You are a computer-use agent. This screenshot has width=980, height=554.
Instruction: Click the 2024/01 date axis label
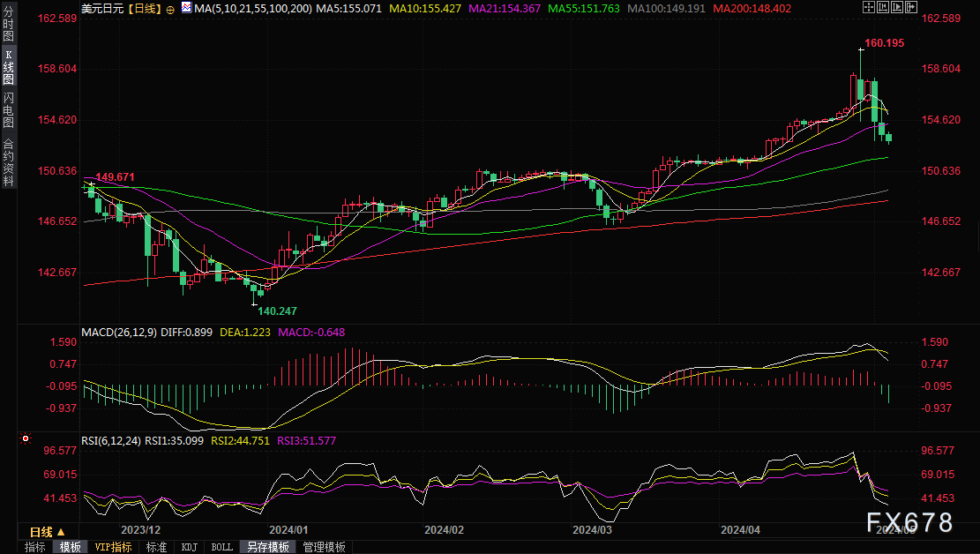288,529
